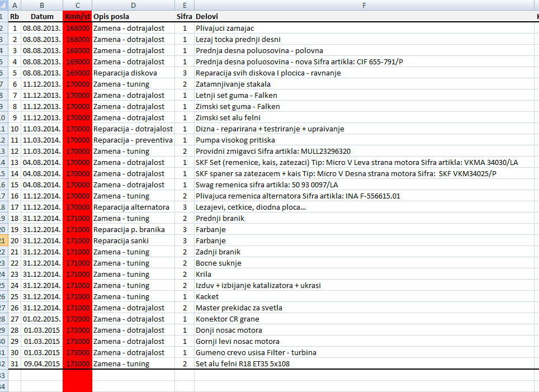Select 'Izduv + izbijanje katalizatora + ukrasi' cell

[x=364, y=285]
